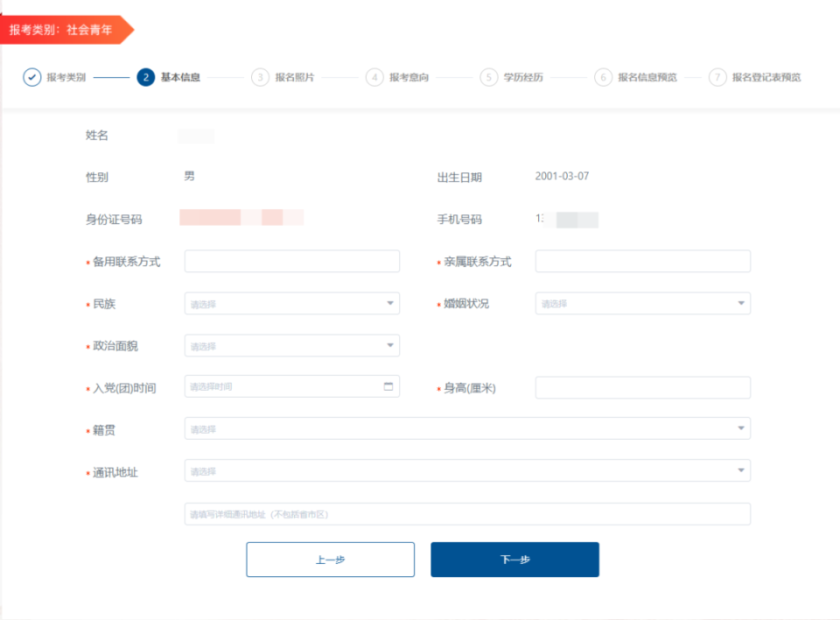The image size is (840, 620).
Task: Open the 婚姻状况 dropdown
Action: coord(643,302)
